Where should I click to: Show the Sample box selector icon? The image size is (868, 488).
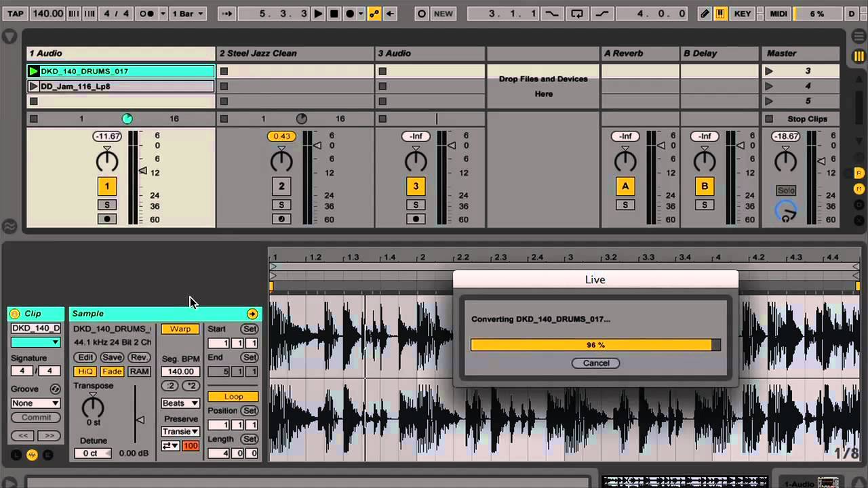(x=32, y=455)
